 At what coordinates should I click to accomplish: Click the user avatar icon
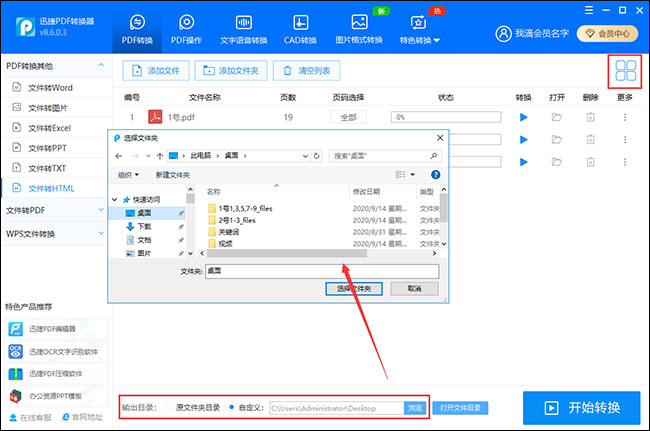(x=503, y=34)
